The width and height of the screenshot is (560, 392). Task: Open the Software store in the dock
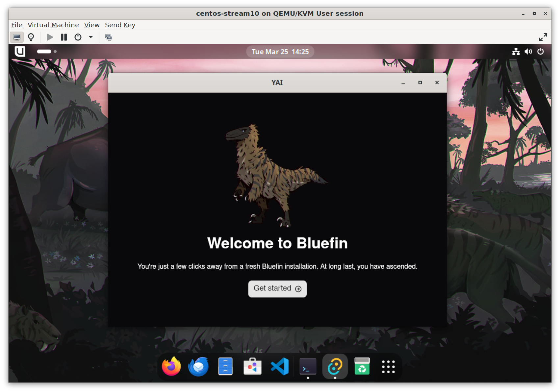(x=252, y=366)
